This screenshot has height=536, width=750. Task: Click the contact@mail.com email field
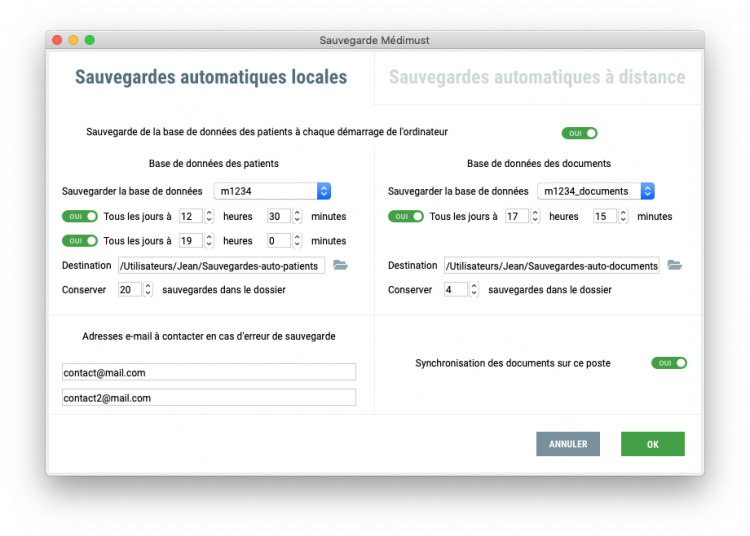[209, 372]
